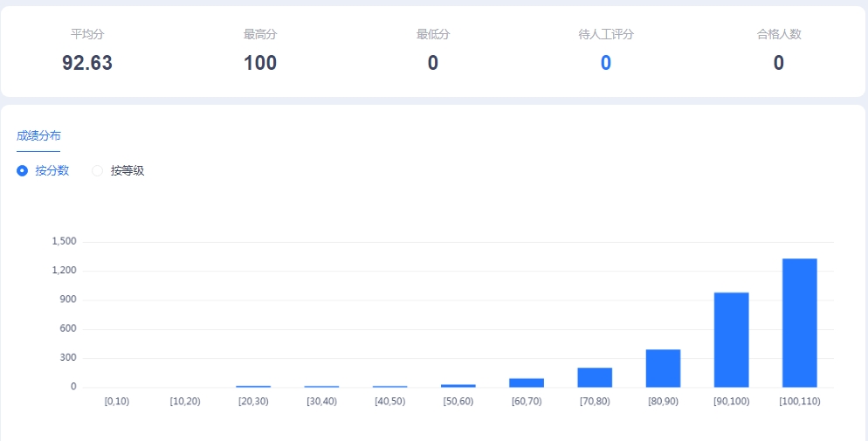
Task: Switch to the 成绩分布 tab
Action: 38,135
